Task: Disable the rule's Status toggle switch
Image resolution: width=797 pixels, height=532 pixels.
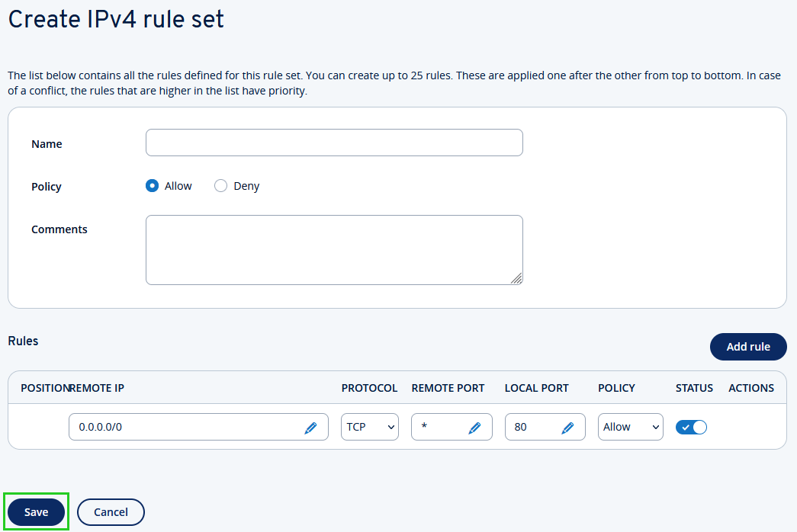Action: point(691,427)
